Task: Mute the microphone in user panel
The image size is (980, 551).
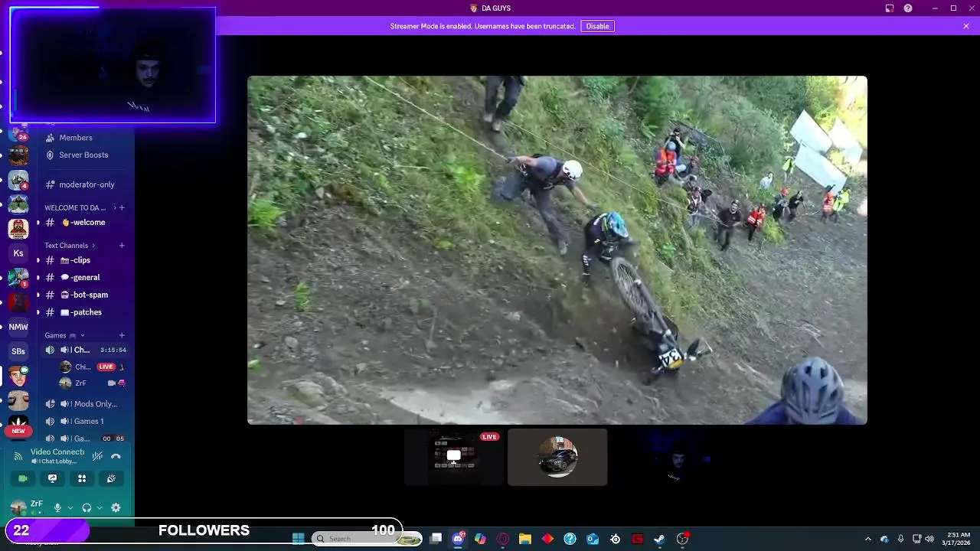Action: [57, 507]
